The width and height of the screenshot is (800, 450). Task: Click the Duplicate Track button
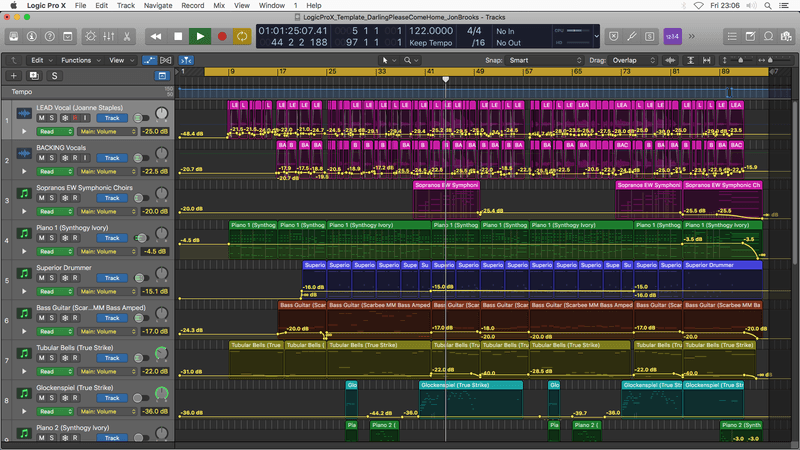(34, 76)
